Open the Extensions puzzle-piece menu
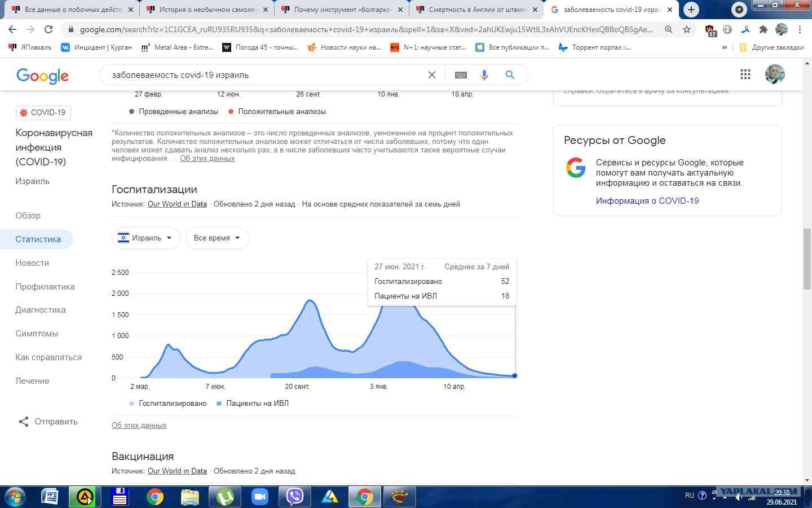The width and height of the screenshot is (812, 508). (x=764, y=29)
